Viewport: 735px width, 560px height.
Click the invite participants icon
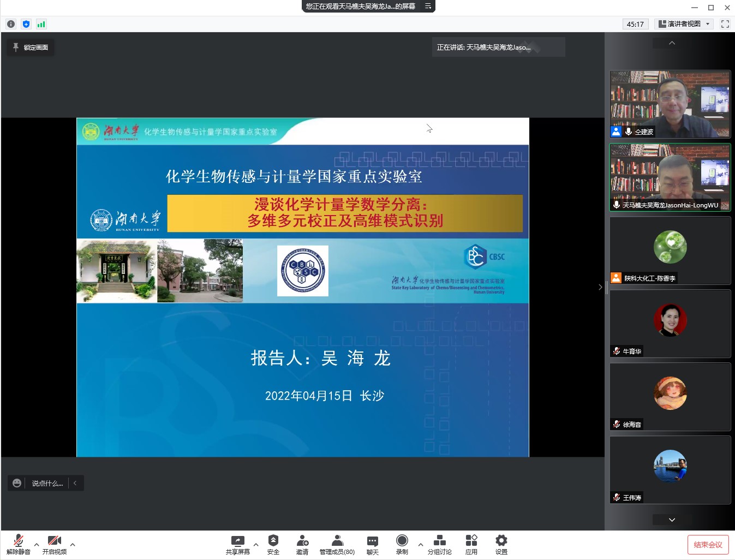tap(302, 540)
